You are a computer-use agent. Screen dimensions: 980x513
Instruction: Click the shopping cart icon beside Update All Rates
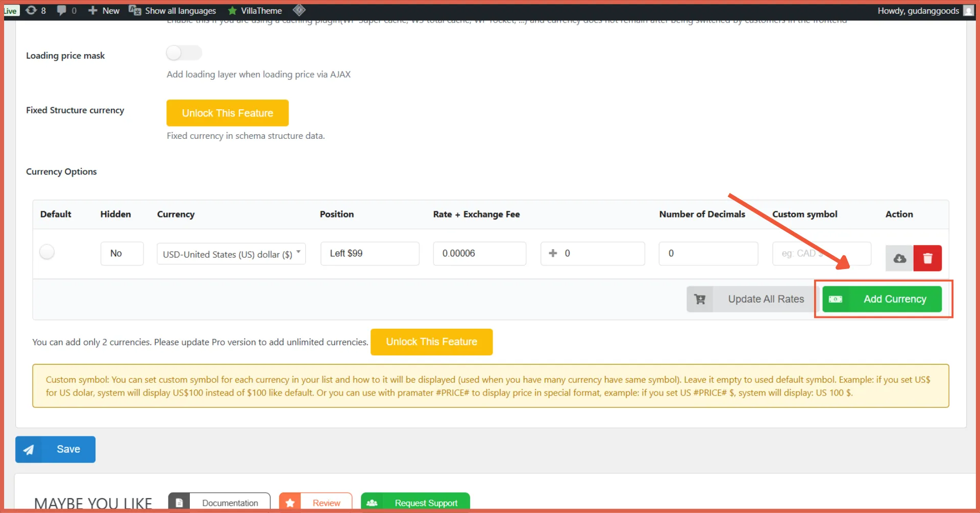point(700,299)
